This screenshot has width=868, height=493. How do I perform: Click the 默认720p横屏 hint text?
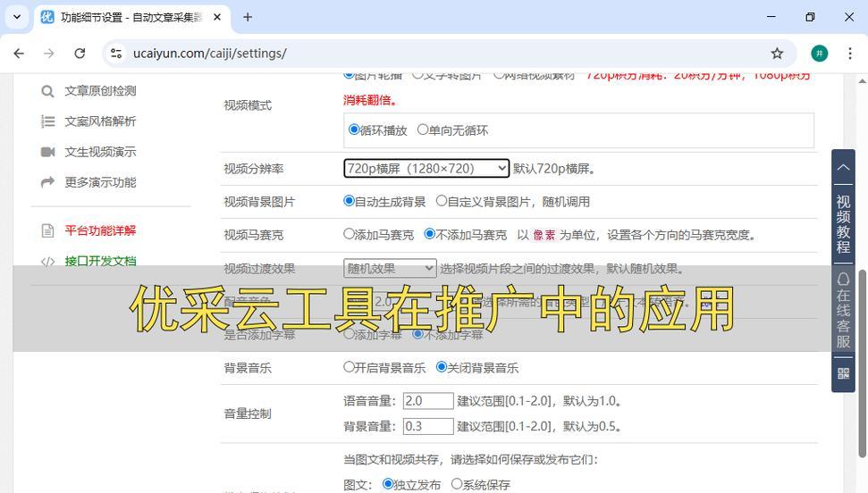tap(554, 168)
